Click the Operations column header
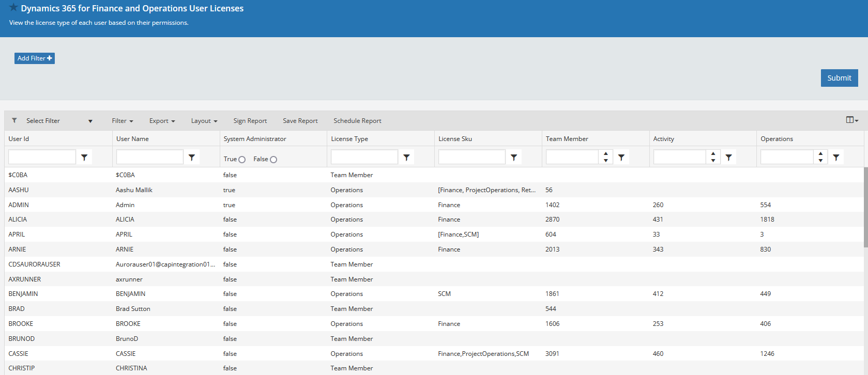868x375 pixels. [810, 138]
